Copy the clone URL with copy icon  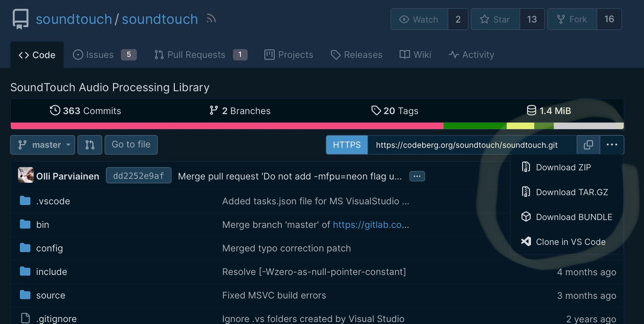click(588, 145)
